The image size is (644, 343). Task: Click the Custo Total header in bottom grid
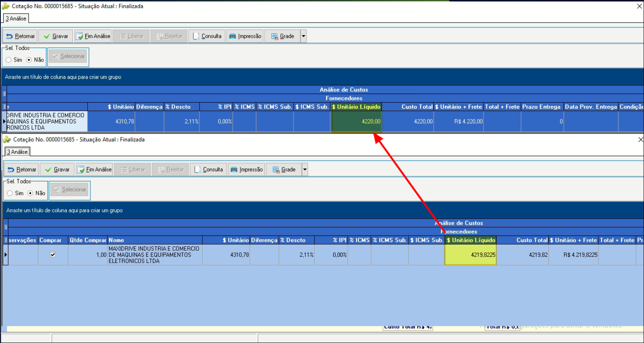pyautogui.click(x=523, y=240)
